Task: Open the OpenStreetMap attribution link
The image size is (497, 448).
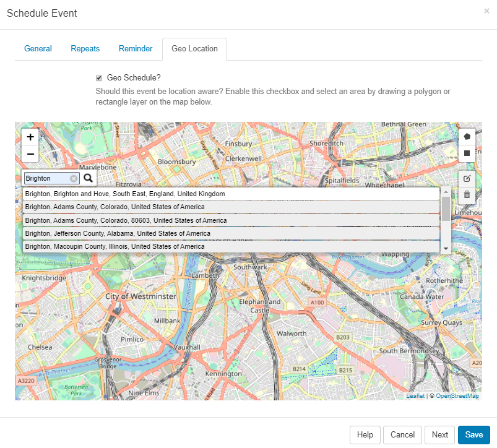Action: (x=457, y=395)
